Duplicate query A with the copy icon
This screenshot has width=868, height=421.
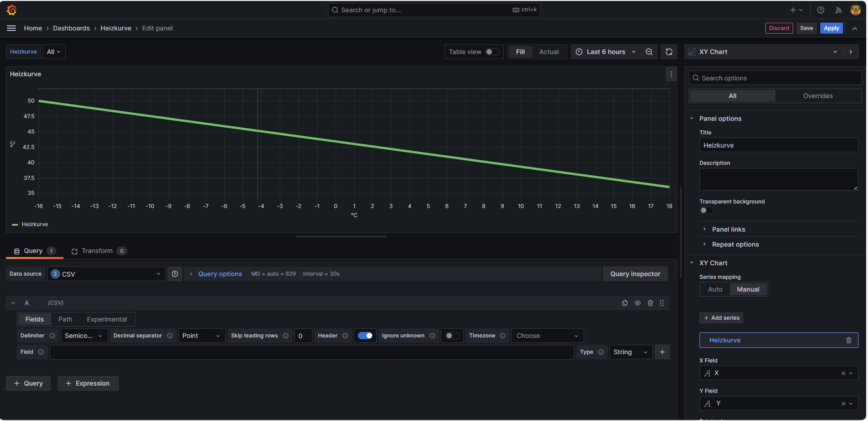[625, 303]
